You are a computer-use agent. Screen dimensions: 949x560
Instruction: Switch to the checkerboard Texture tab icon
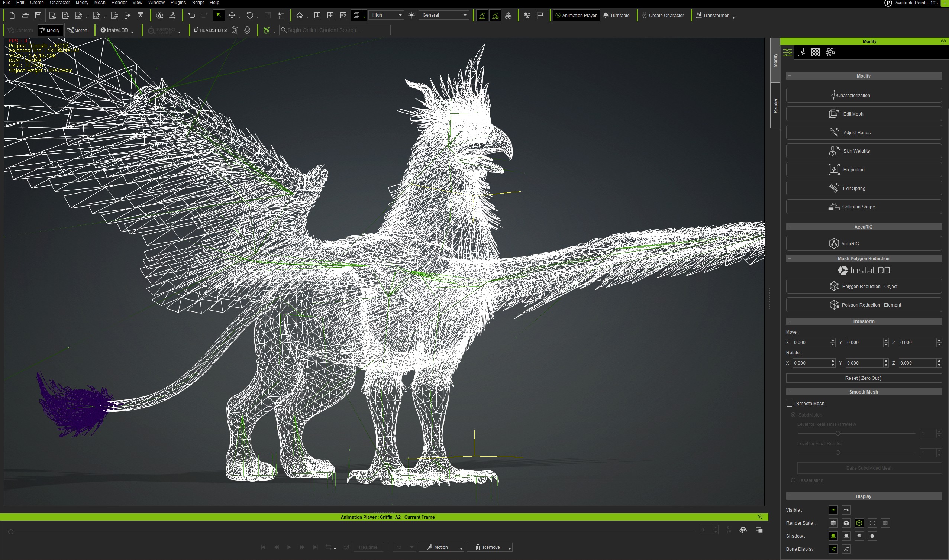[816, 52]
